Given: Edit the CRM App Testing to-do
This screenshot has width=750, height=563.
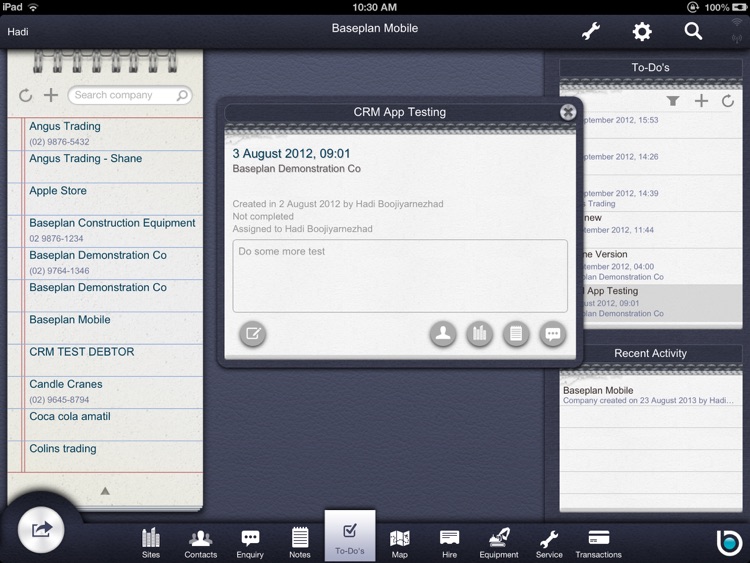Looking at the screenshot, I should point(253,333).
